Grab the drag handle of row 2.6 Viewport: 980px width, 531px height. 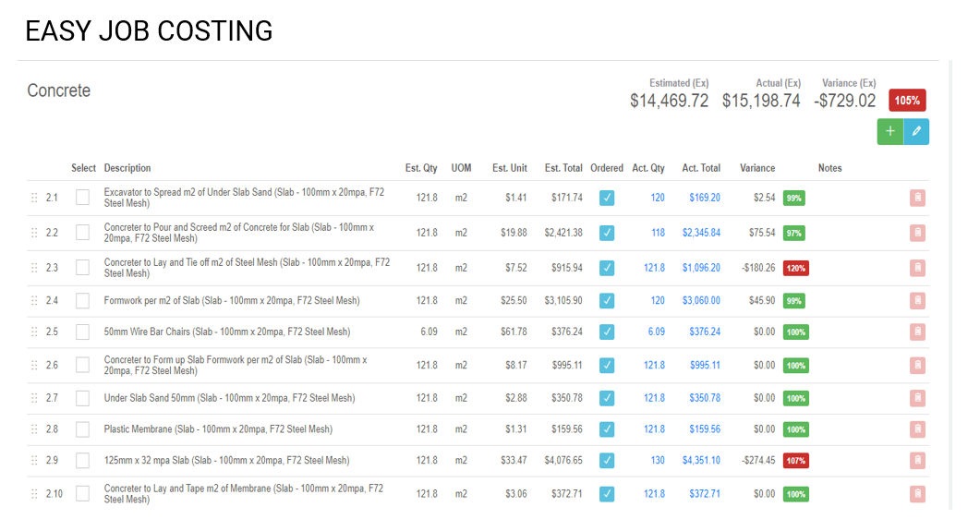tap(34, 365)
